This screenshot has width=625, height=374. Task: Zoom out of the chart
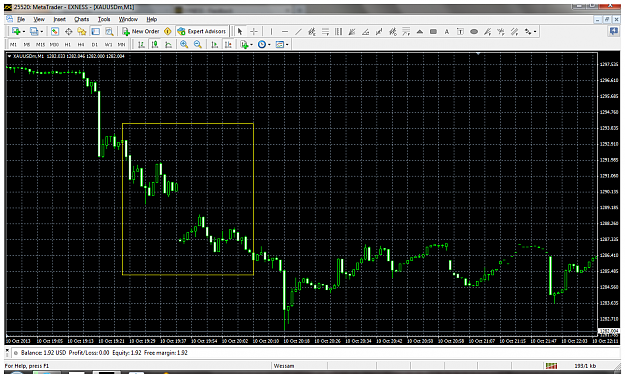pos(198,44)
